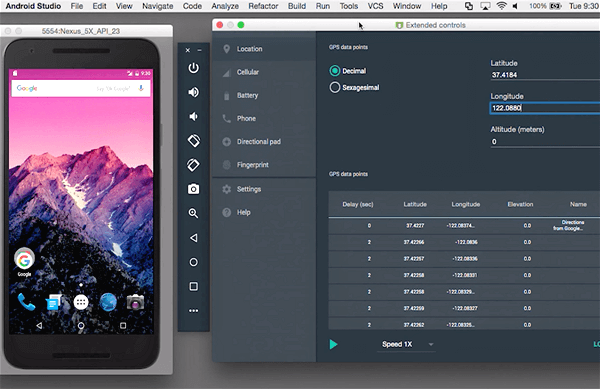Open the Speed 1X dropdown
The height and width of the screenshot is (389, 600).
tap(406, 344)
